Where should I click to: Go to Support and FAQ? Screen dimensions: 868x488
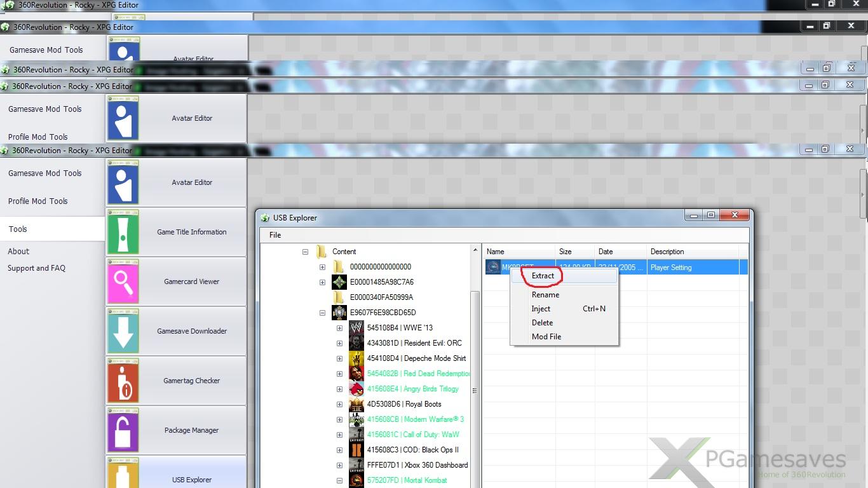[x=36, y=268]
